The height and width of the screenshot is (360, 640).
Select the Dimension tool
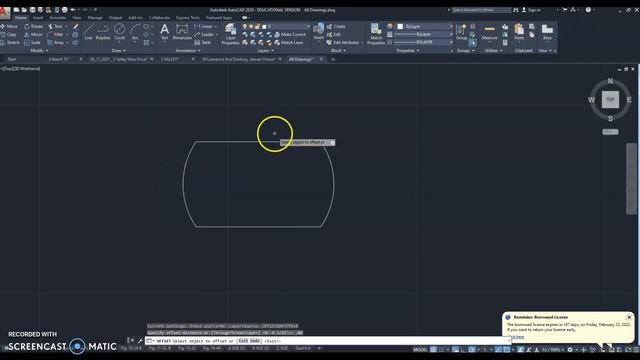tap(182, 32)
